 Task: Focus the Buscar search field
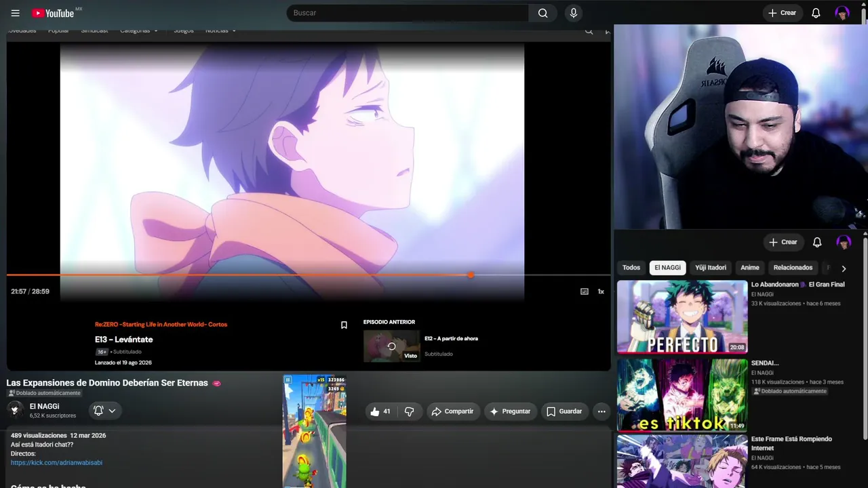coord(408,13)
